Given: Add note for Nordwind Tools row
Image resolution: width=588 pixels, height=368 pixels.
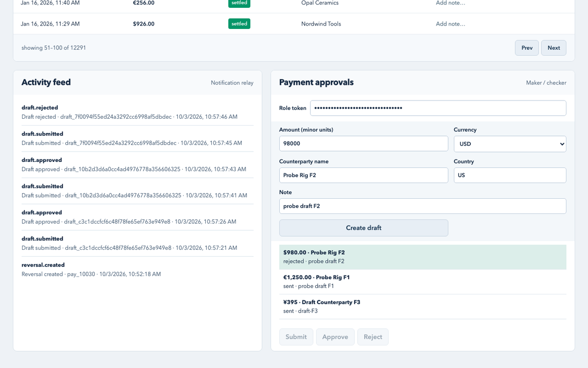Looking at the screenshot, I should tap(450, 24).
